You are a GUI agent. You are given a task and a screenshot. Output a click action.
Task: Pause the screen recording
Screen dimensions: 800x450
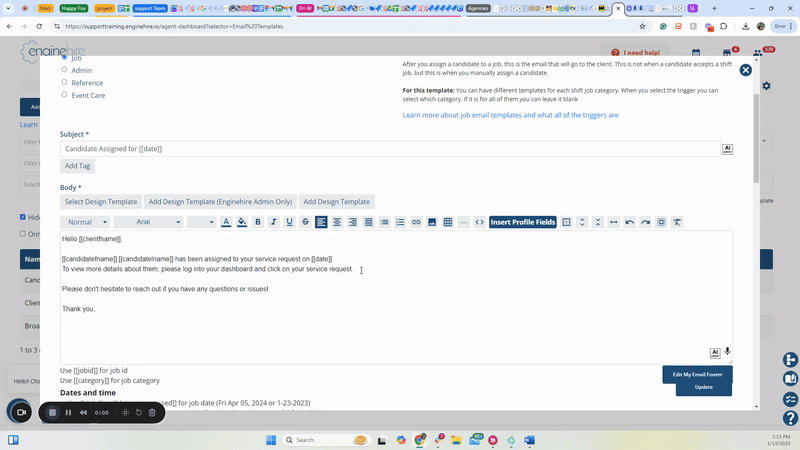click(68, 413)
